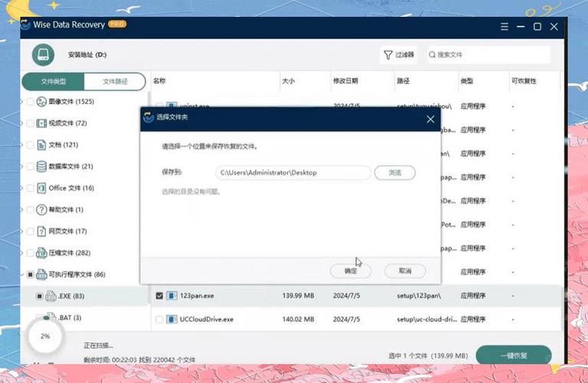
Task: Open the hamburger menu in title bar
Action: (505, 27)
